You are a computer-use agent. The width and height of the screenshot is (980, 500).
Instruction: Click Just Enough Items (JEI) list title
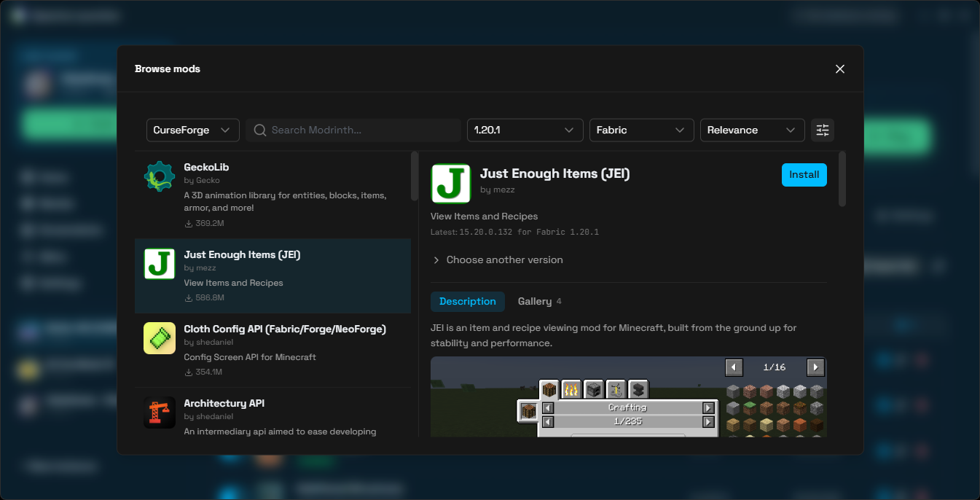(242, 254)
